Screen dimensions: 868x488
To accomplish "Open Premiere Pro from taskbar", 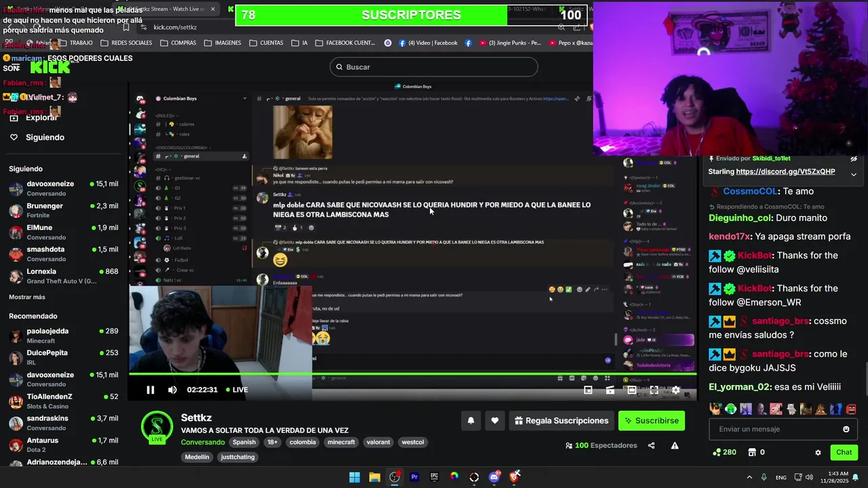I will pyautogui.click(x=414, y=477).
